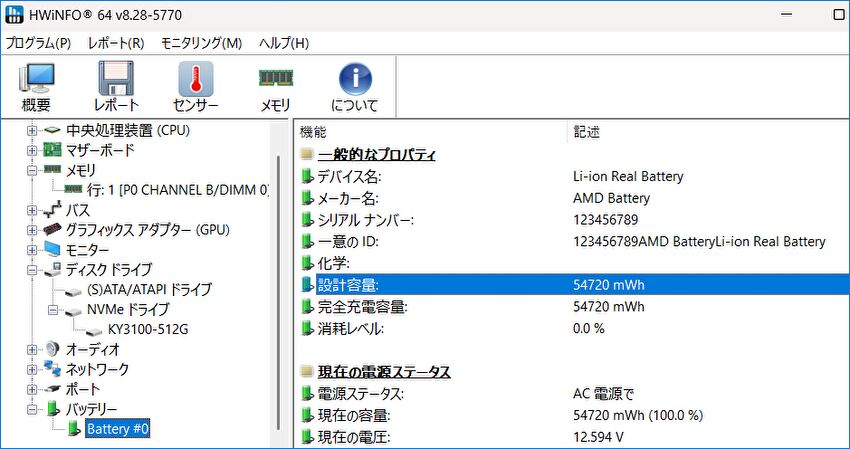The image size is (850, 449).
Task: Open the ヘルプ(H) menu
Action: click(283, 43)
